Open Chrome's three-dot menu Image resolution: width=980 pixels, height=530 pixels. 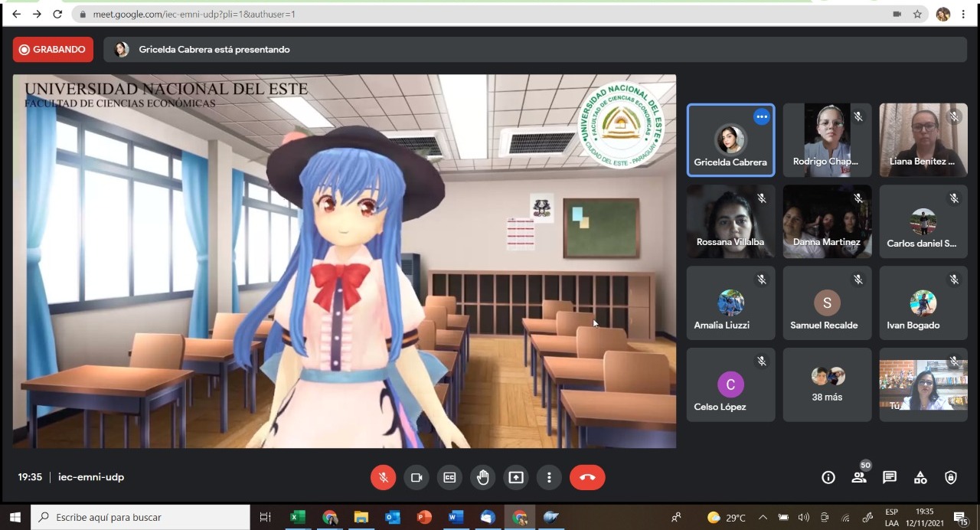pyautogui.click(x=963, y=14)
